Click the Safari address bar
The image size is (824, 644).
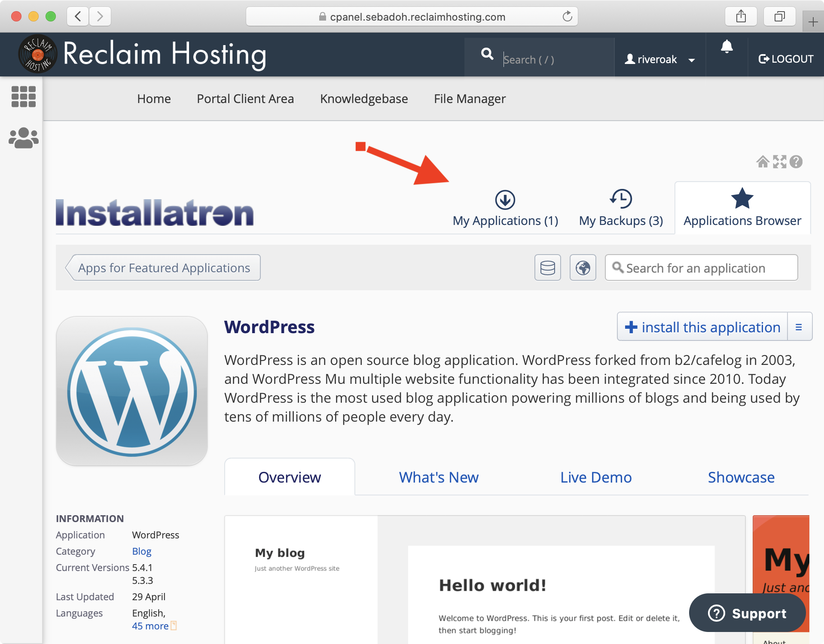pyautogui.click(x=412, y=16)
